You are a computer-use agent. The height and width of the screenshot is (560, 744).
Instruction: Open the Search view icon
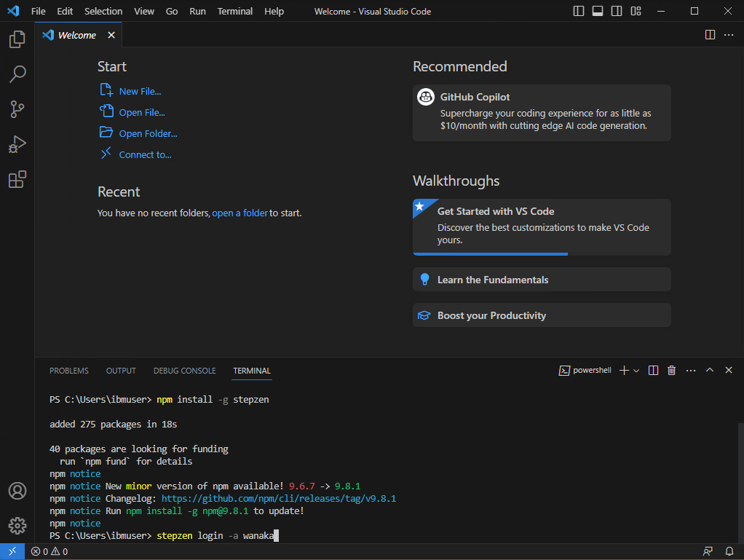17,74
